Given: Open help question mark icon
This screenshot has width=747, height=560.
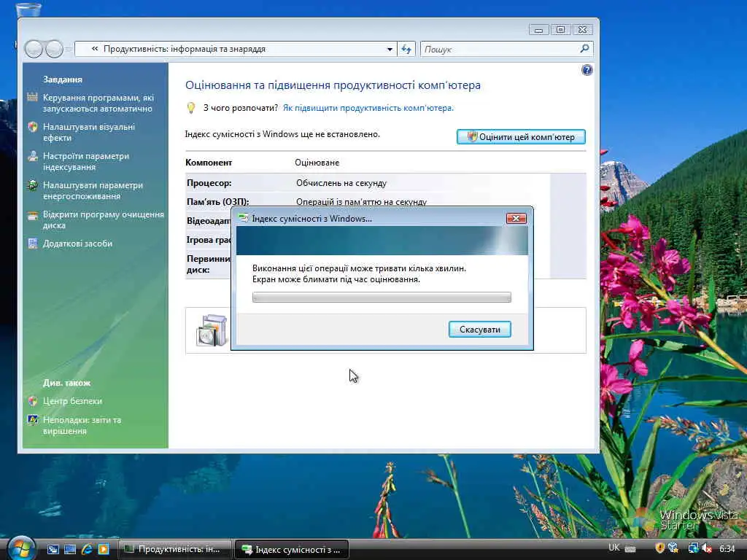Looking at the screenshot, I should pos(587,70).
